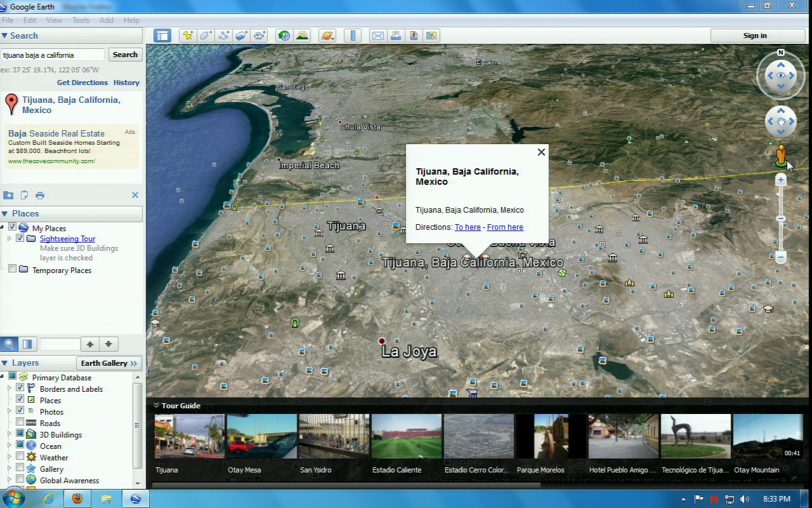This screenshot has width=812, height=508.
Task: Collapse the Places panel header
Action: tap(5, 214)
